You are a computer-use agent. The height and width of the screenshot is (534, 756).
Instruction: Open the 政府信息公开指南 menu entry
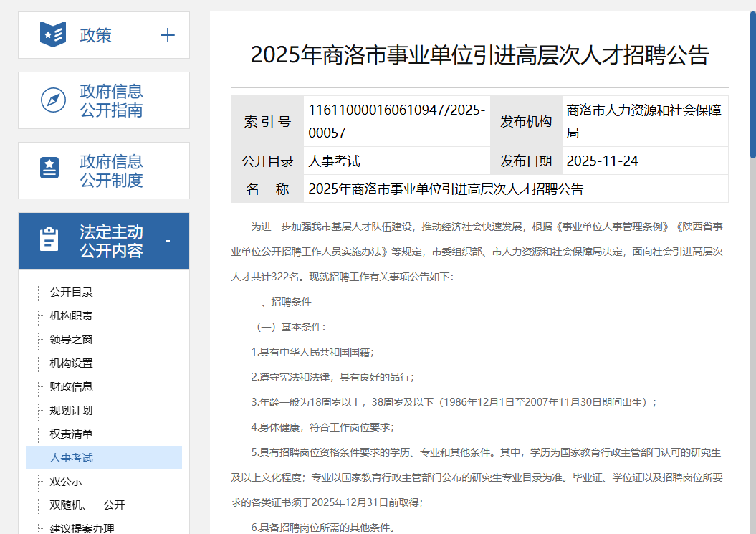tap(111, 101)
